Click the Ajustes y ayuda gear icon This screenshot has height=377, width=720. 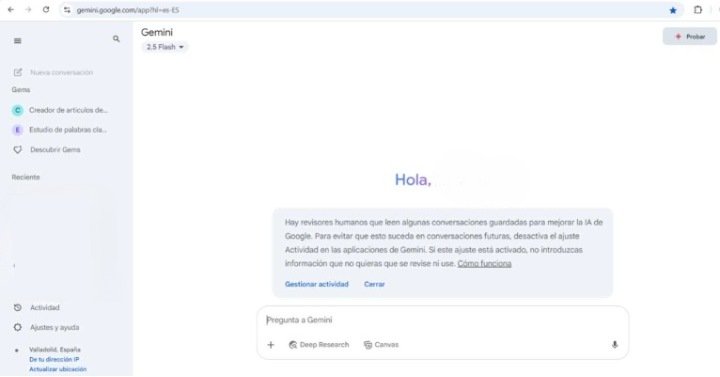[x=17, y=327]
